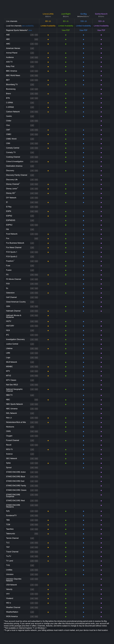Click the VOD badge in the CNN row
The image size is (114, 644).
[36, 143]
